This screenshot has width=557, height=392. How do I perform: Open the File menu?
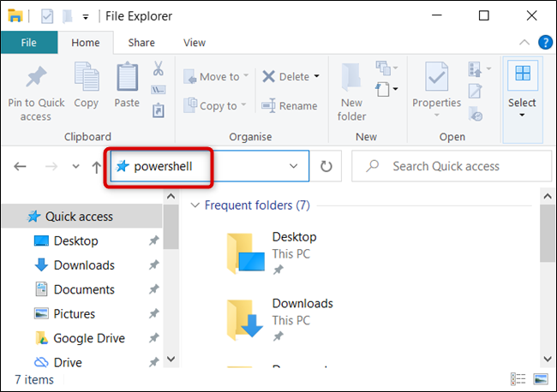click(x=29, y=43)
